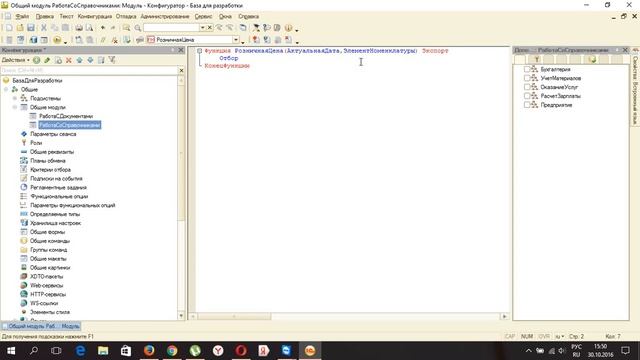
Task: Check the Предприятие subsystem checkbox
Action: 527,105
